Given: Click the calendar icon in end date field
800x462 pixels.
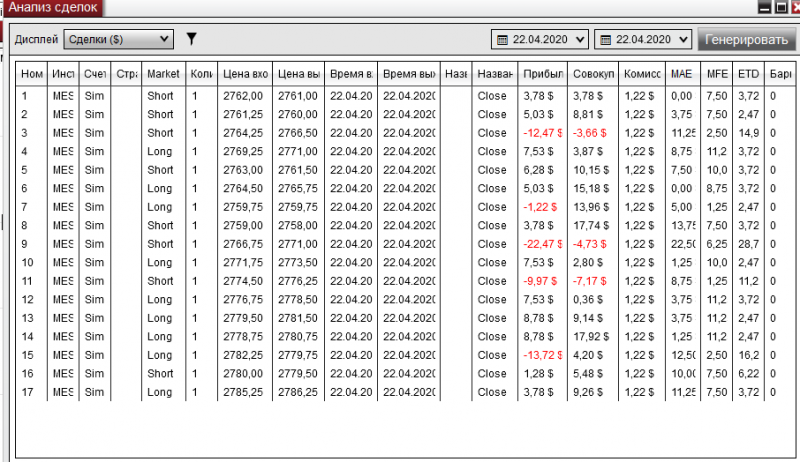Looking at the screenshot, I should [606, 40].
